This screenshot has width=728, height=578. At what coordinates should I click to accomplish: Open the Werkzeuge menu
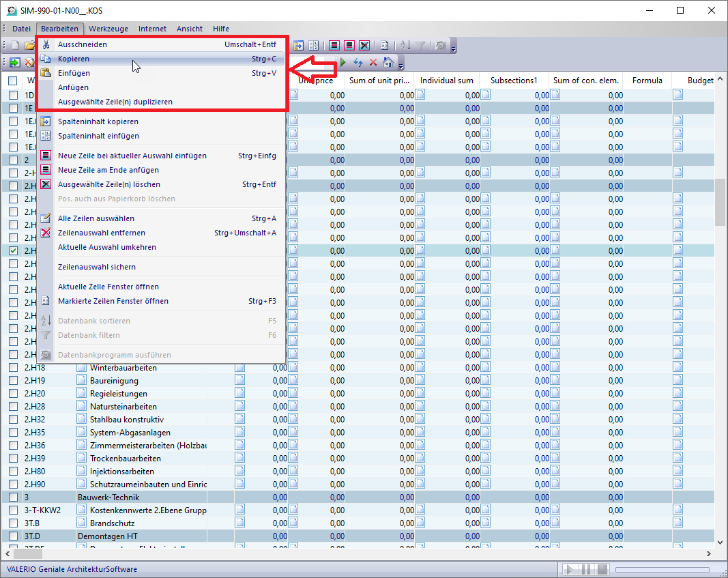[108, 29]
